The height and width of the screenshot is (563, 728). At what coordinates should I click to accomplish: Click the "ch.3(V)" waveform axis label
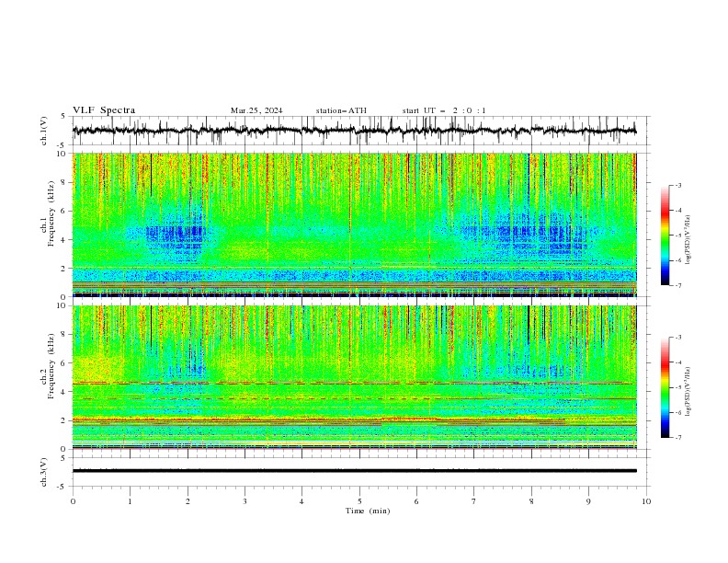click(x=44, y=472)
